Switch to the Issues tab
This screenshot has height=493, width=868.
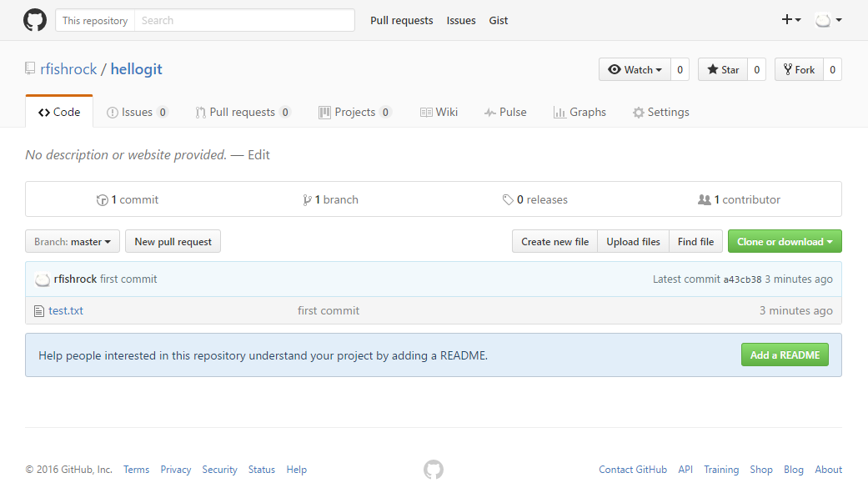[137, 113]
